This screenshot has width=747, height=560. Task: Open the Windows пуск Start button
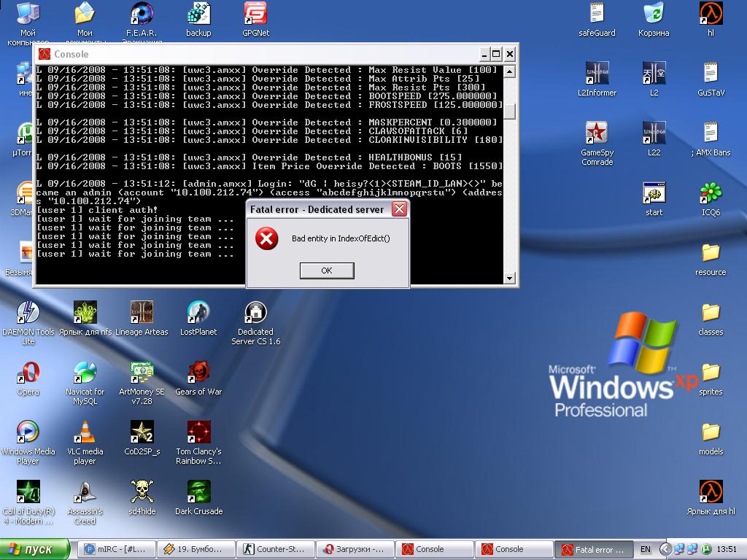(34, 550)
